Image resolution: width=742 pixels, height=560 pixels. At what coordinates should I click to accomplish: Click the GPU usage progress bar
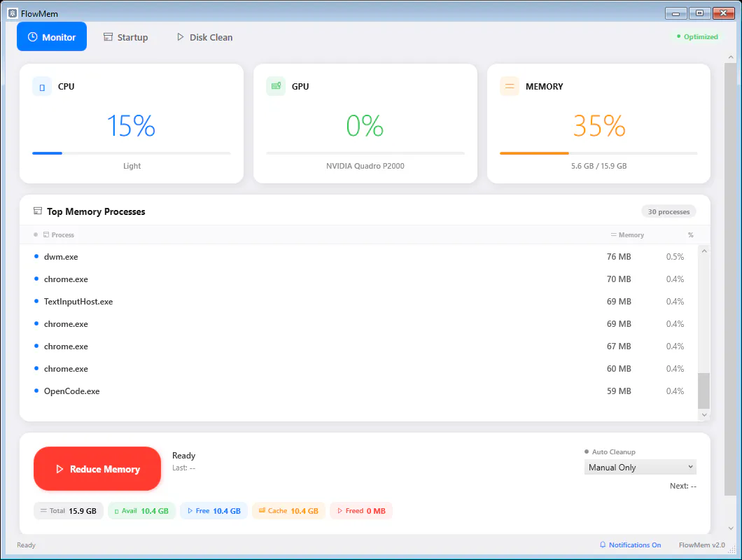coord(365,153)
